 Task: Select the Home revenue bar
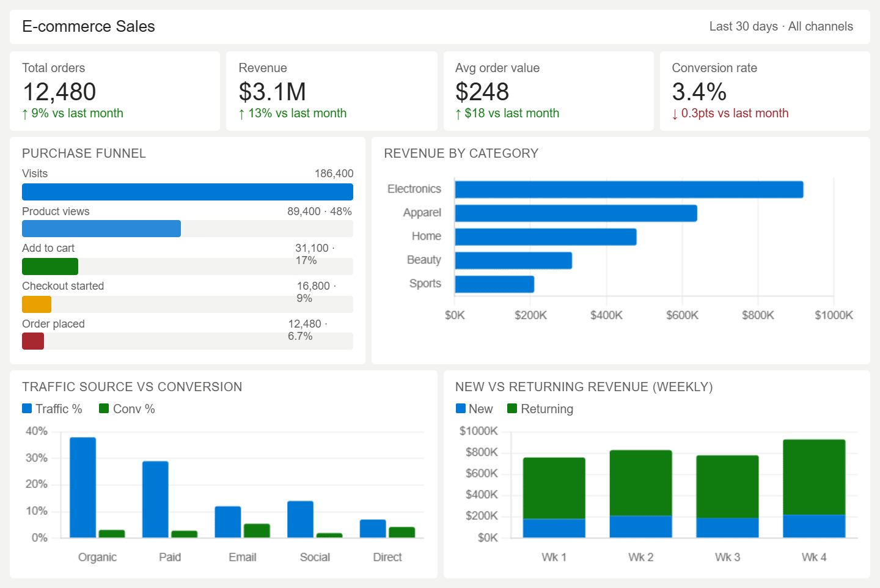(546, 237)
